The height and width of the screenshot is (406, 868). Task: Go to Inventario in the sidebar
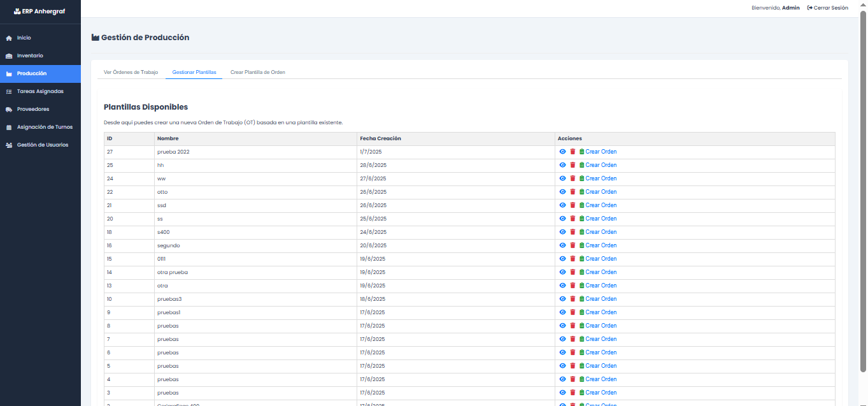30,56
